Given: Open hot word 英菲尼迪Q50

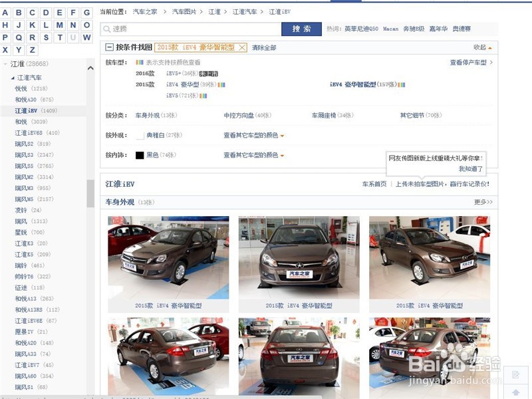Looking at the screenshot, I should [x=361, y=29].
